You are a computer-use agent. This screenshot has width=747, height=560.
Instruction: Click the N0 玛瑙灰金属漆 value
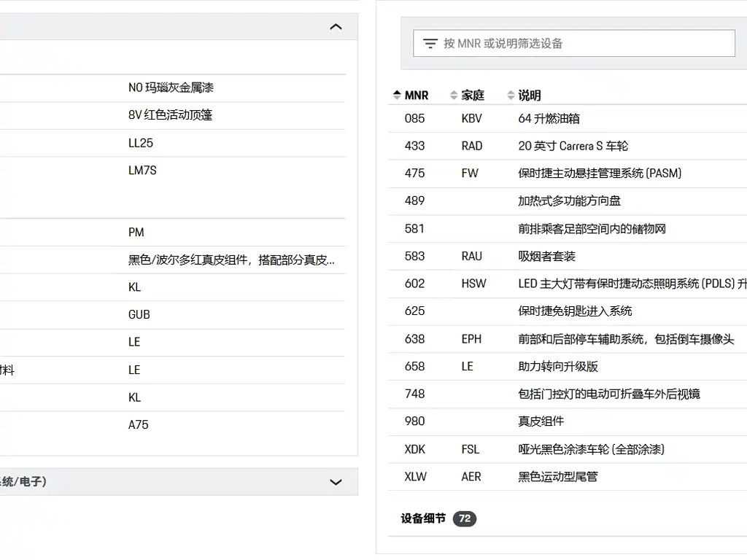(x=171, y=87)
